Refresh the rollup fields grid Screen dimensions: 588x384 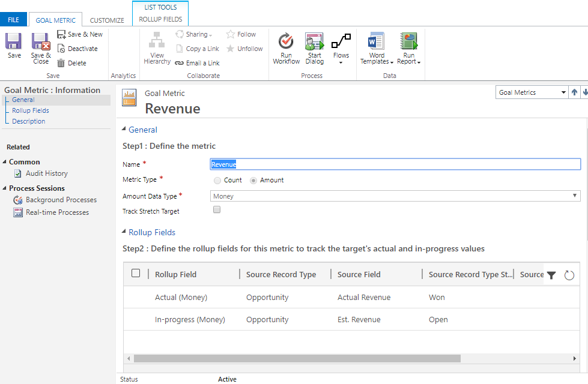[x=569, y=275]
